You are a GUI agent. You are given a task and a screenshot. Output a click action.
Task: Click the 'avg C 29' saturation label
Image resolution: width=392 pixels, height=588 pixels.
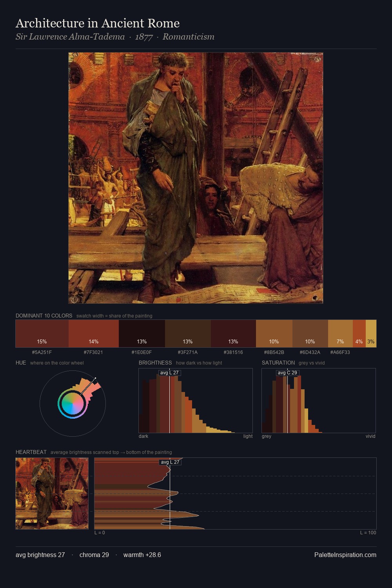pos(287,373)
